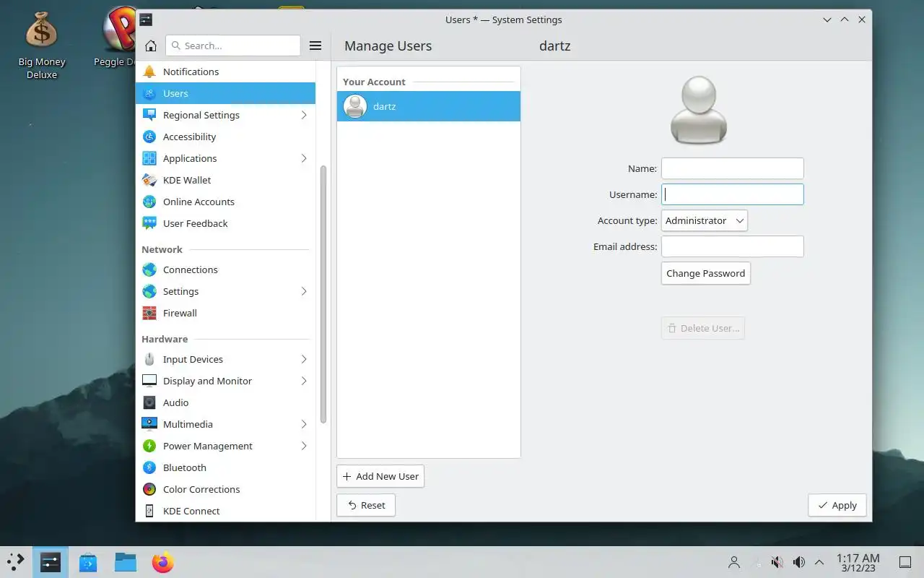Open Notifications settings
924x578 pixels.
coord(225,72)
